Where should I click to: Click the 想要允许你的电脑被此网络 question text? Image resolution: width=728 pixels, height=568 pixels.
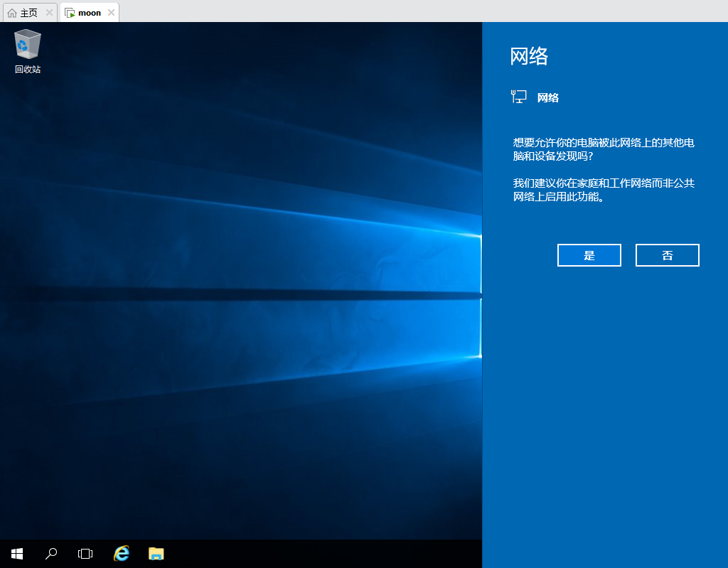click(x=604, y=149)
